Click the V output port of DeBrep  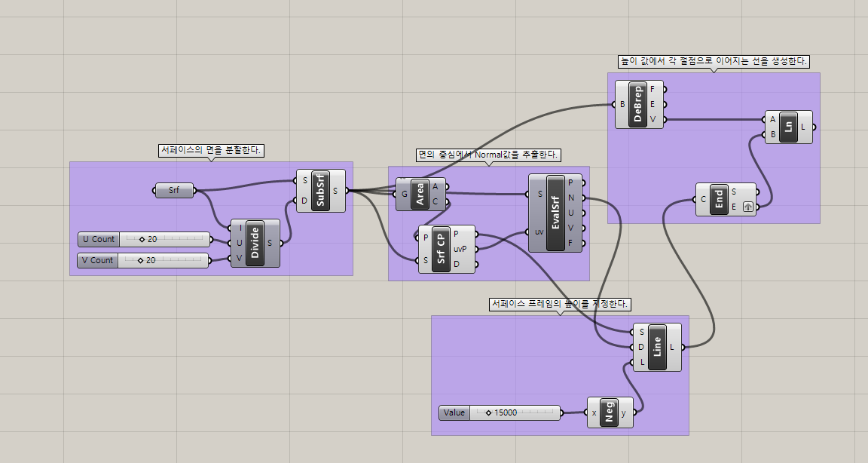[x=664, y=119]
